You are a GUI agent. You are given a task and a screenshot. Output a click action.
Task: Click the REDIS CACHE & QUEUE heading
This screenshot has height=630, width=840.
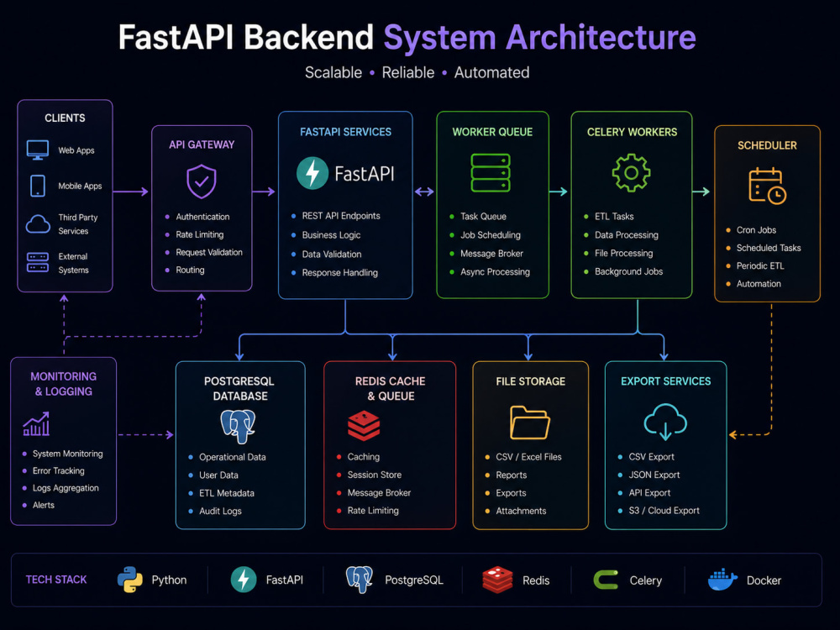390,388
